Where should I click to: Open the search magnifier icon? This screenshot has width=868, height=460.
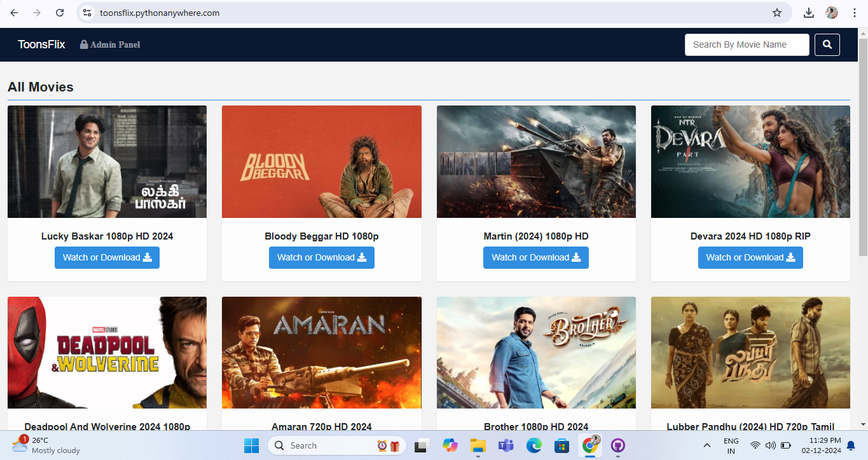827,44
